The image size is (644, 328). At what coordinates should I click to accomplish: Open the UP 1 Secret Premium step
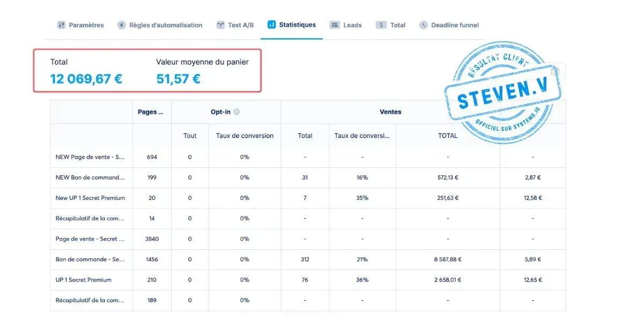click(85, 280)
